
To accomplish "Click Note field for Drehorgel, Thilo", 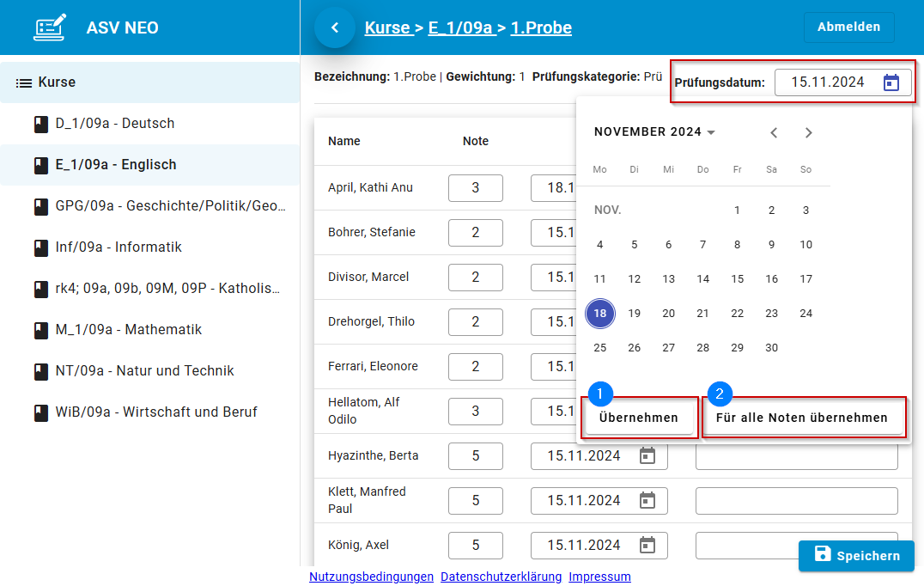I will 476,322.
